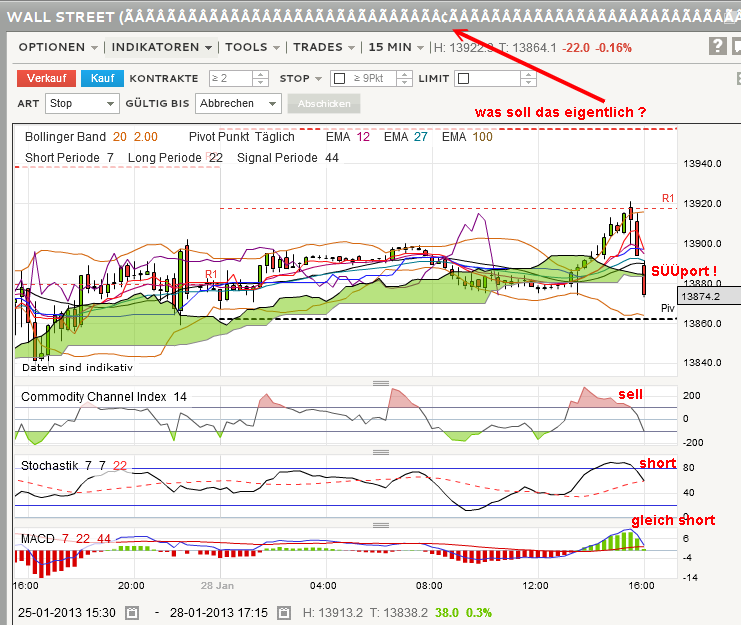Image resolution: width=741 pixels, height=625 pixels.
Task: Click the start date 25-01-2013 15:30
Action: point(67,613)
